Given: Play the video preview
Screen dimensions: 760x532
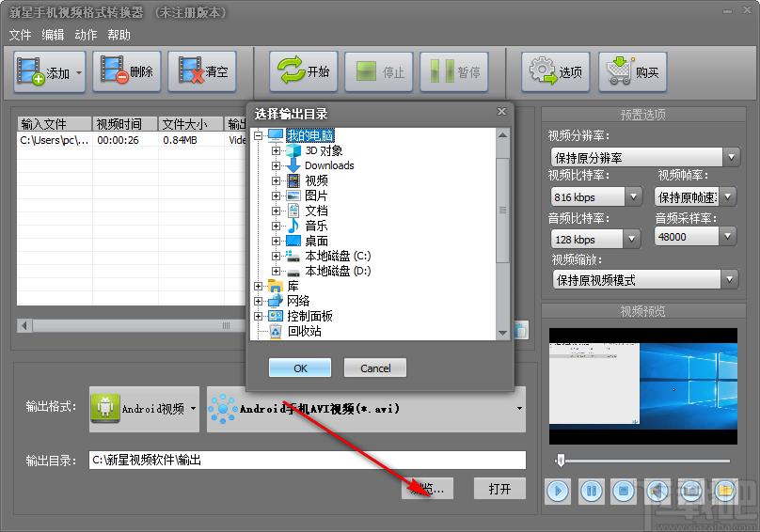Looking at the screenshot, I should coord(558,491).
